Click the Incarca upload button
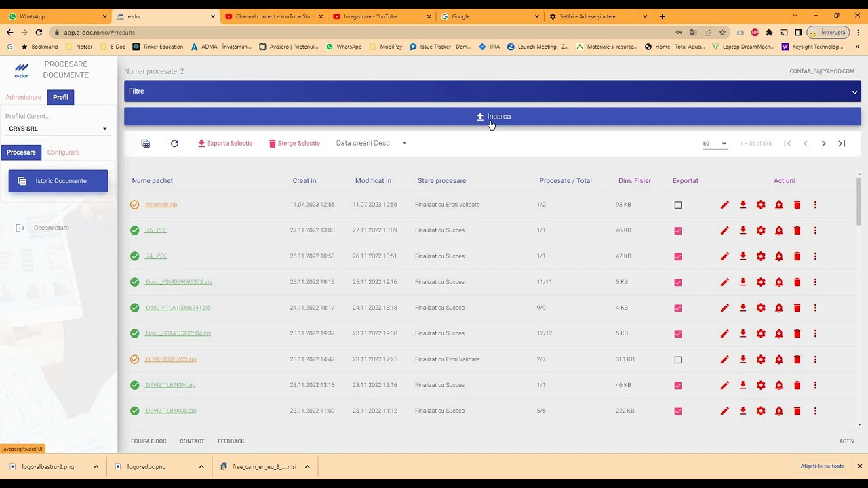The width and height of the screenshot is (868, 488). (492, 117)
